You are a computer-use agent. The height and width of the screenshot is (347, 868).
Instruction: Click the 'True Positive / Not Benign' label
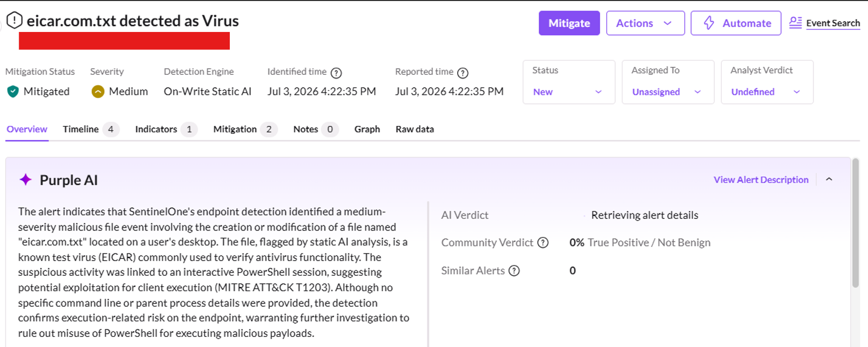point(649,242)
